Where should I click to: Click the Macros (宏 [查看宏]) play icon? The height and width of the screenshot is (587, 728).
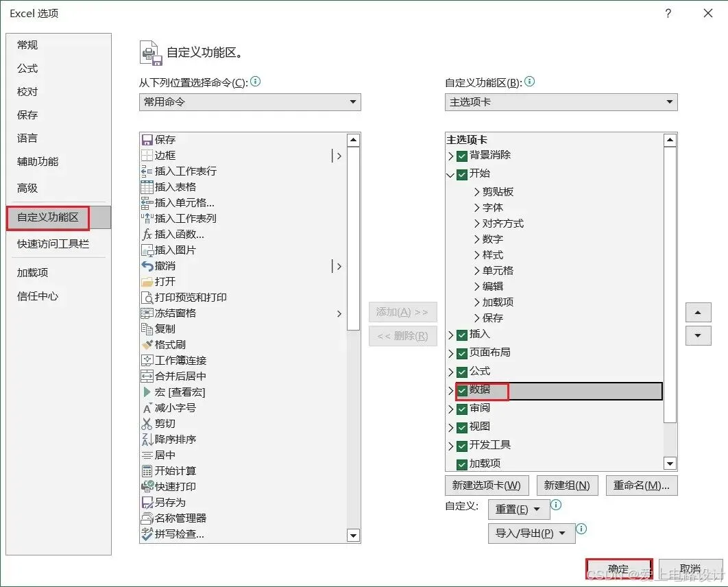coord(147,392)
